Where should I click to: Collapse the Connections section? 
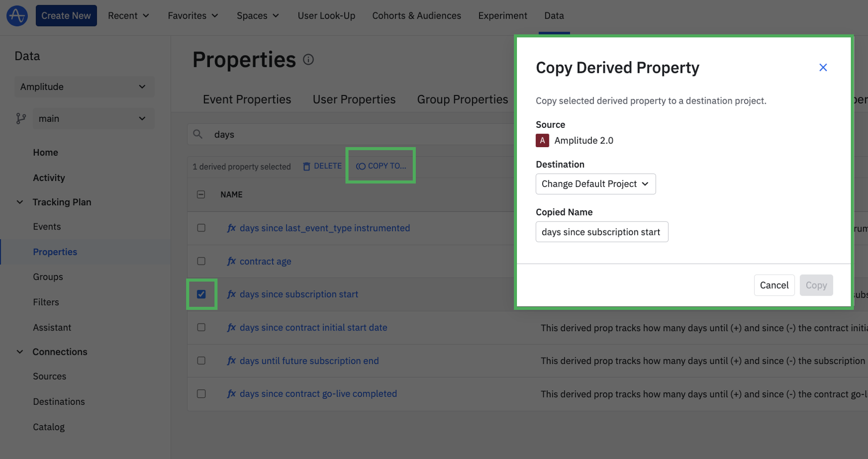[20, 352]
